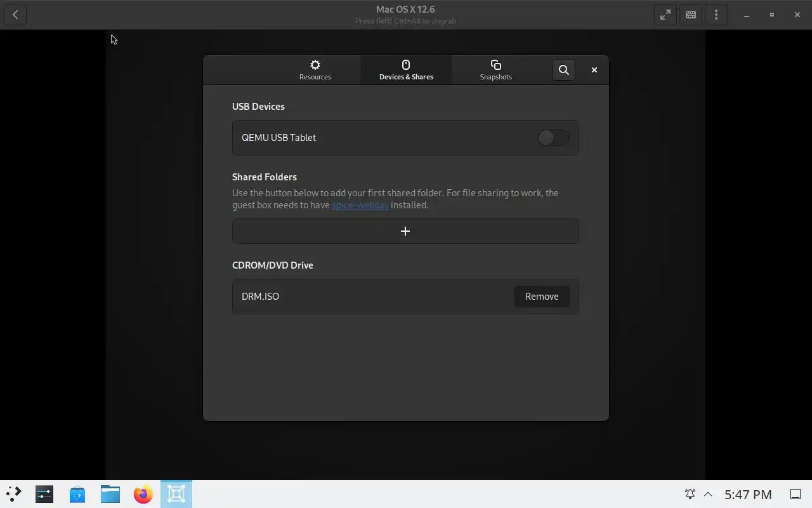The image size is (812, 508).
Task: Toggle fullscreen mode for the VM
Action: [665, 15]
